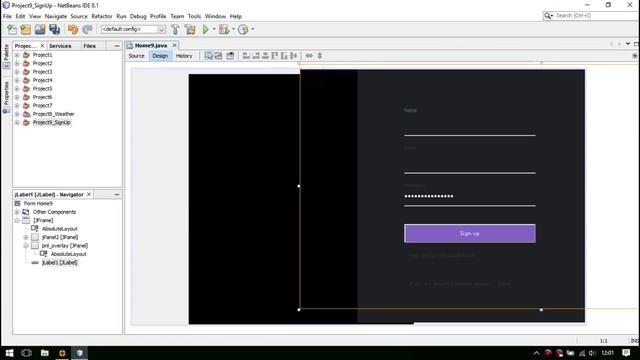Close the Home9.java editor tab
This screenshot has height=360, width=640.
coord(175,45)
